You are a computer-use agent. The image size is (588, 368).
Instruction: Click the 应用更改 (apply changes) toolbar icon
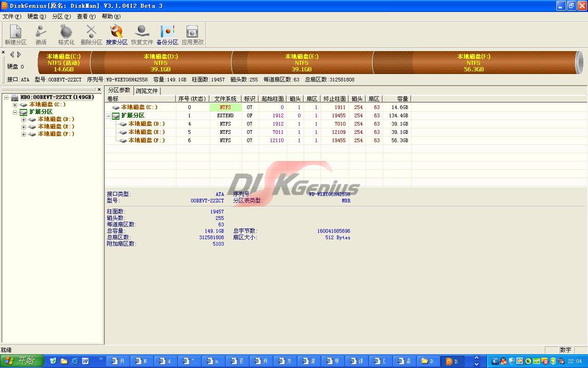tap(192, 34)
